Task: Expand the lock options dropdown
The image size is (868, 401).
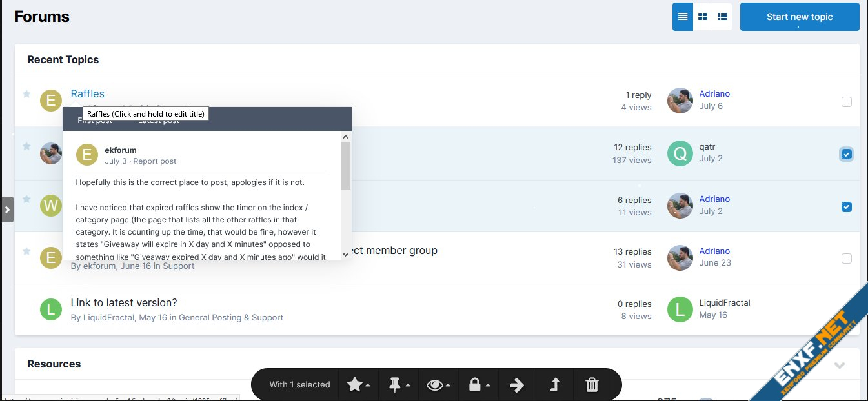Action: pyautogui.click(x=478, y=385)
